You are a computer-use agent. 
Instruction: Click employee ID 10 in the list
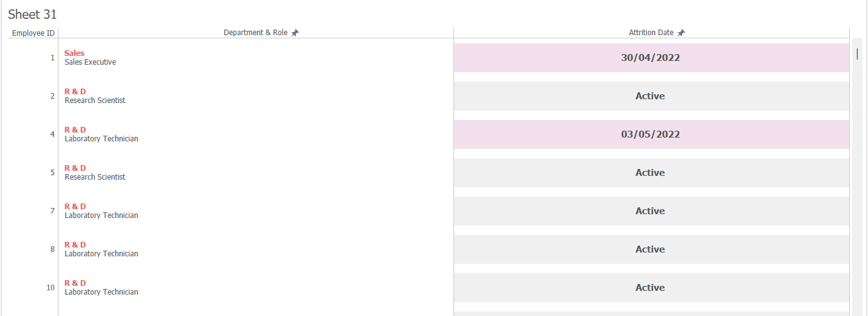[x=50, y=288]
